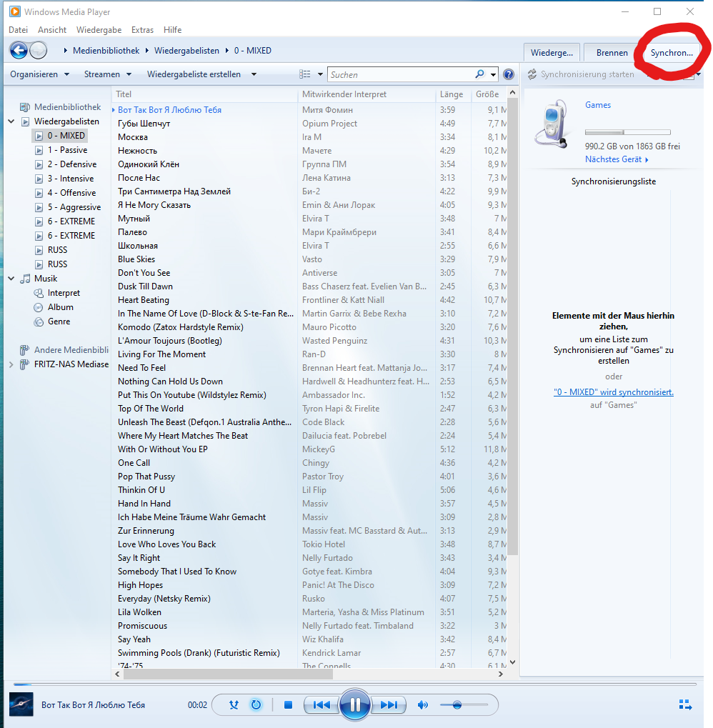Click the Games device name link
Viewport: 713px width, 728px height.
[x=598, y=105]
